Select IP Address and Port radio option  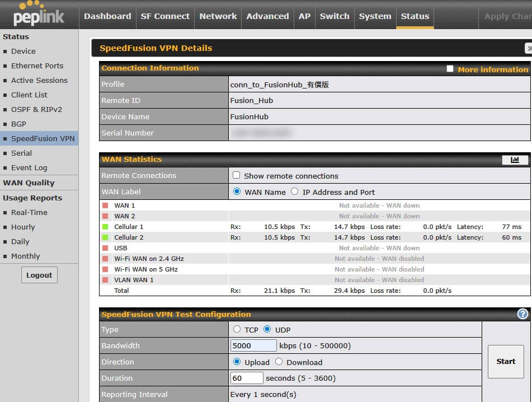pos(295,191)
